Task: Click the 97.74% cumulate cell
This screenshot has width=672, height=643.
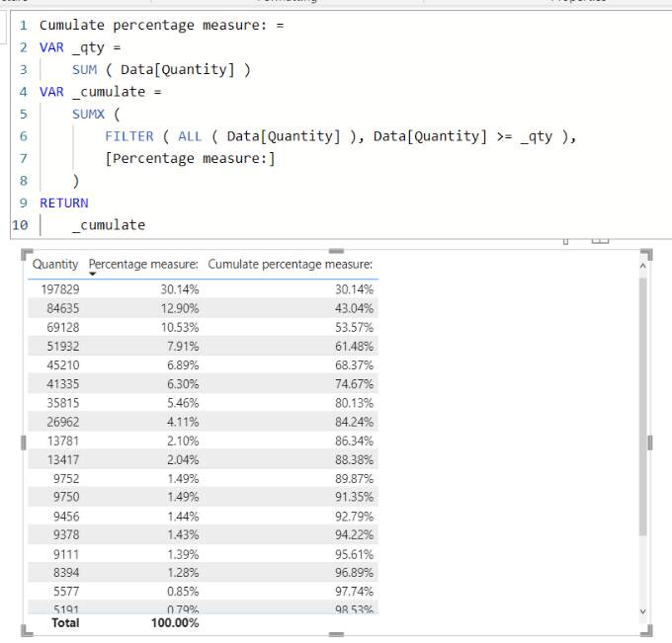Action: [354, 592]
